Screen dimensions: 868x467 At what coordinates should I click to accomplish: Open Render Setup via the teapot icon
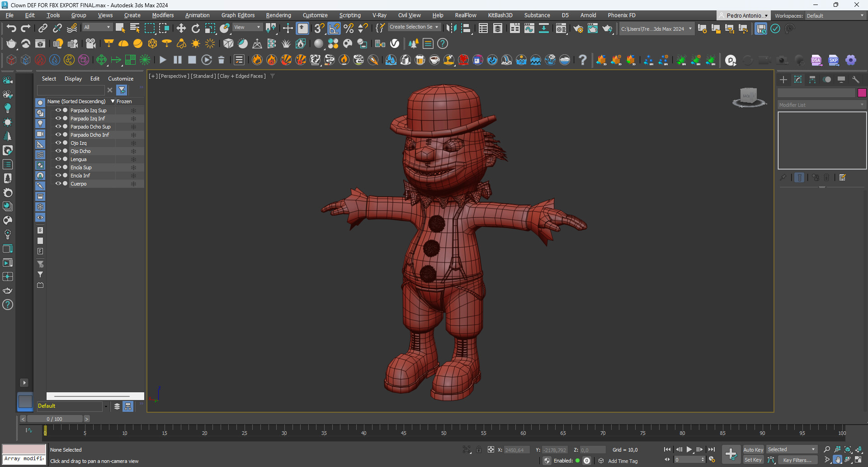click(x=578, y=29)
